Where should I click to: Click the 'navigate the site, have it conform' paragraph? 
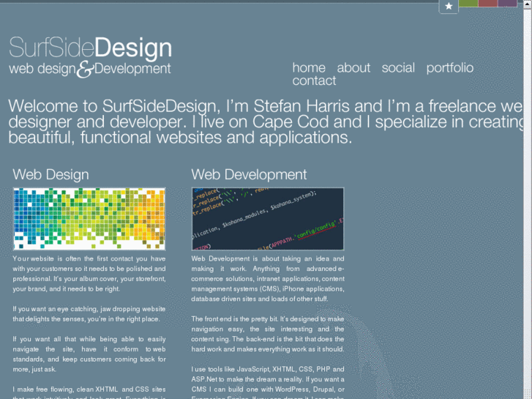pos(89,354)
